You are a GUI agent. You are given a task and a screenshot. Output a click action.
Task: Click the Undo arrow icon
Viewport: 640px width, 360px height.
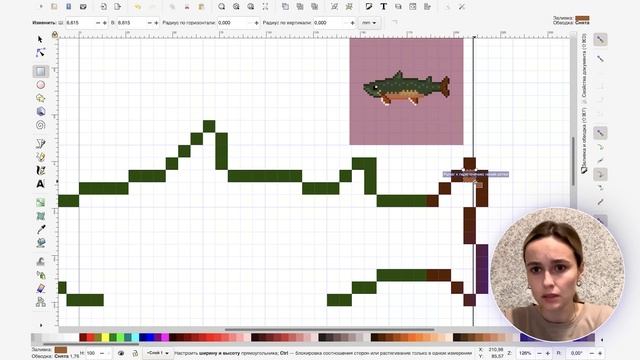coord(138,7)
